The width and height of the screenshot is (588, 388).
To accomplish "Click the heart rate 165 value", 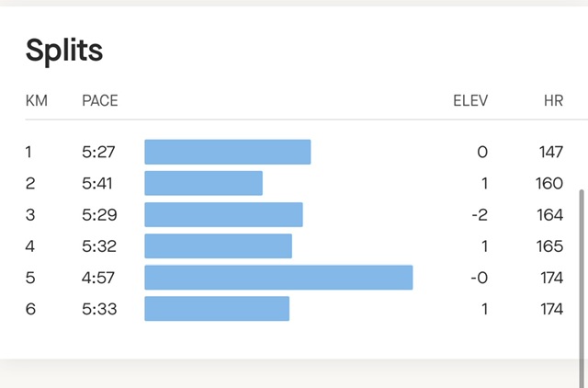I will (x=549, y=246).
